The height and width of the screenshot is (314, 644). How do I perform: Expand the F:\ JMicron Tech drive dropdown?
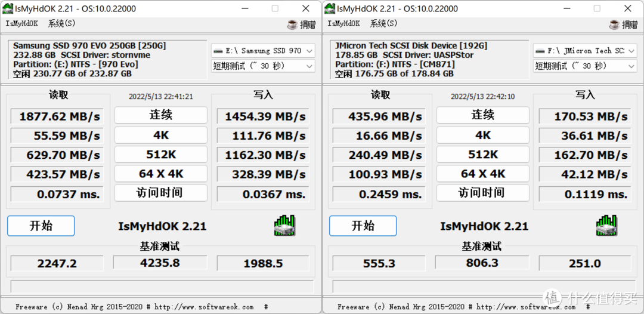click(x=586, y=51)
